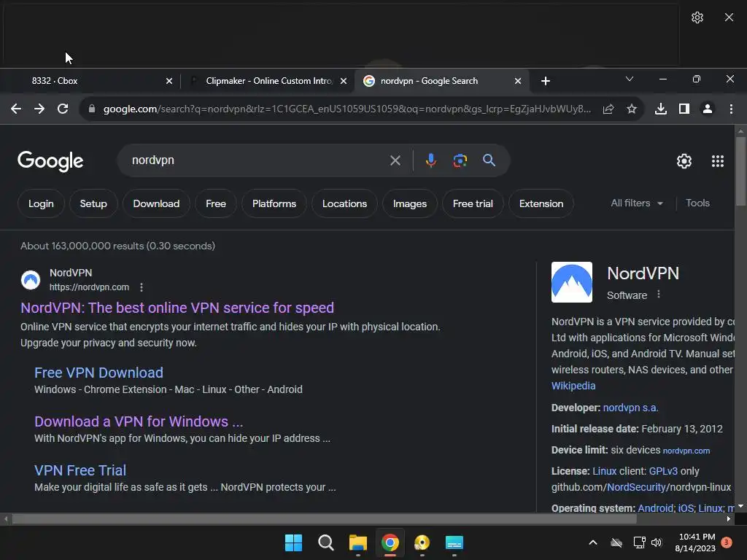Click the NordVPN logo thumbnail in the panel
747x560 pixels.
[572, 282]
